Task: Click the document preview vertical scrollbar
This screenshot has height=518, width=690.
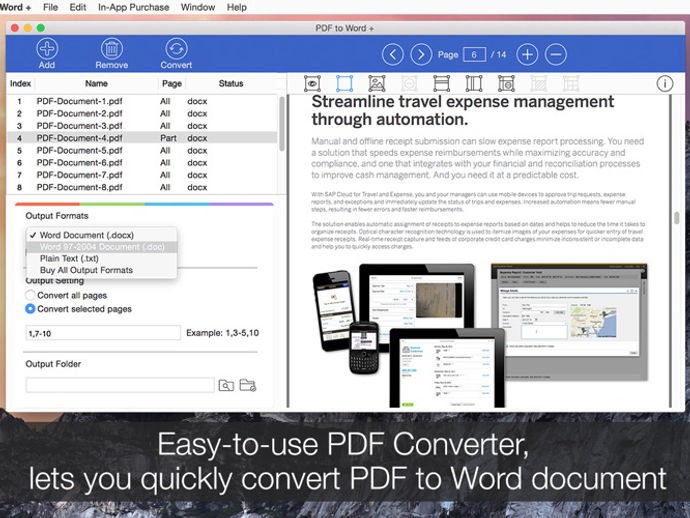Action: (x=677, y=217)
